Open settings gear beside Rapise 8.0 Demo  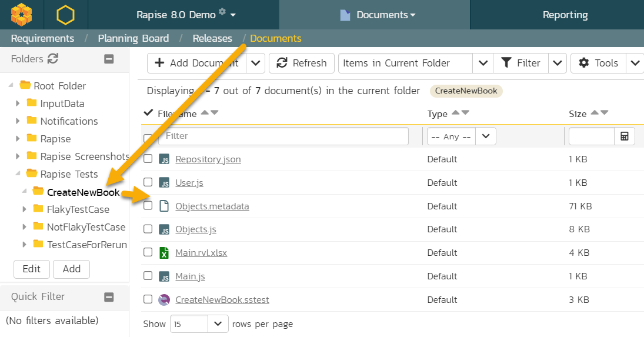[x=222, y=12]
